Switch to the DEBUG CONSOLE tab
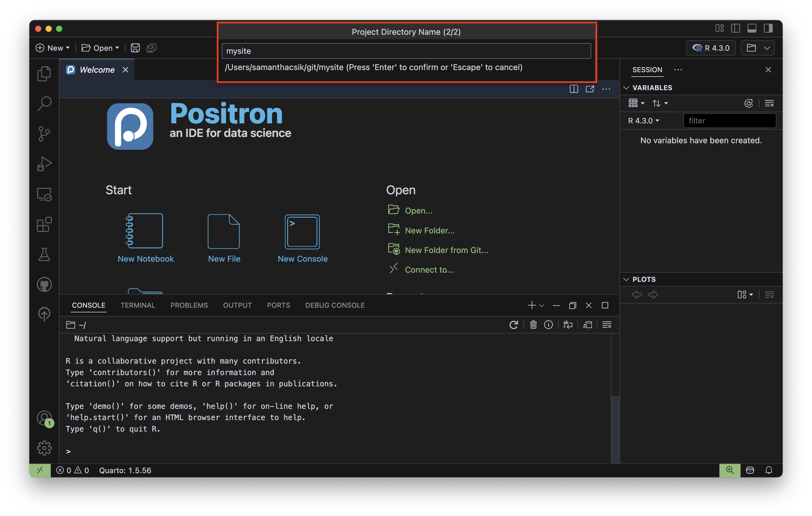The height and width of the screenshot is (516, 812). (335, 305)
